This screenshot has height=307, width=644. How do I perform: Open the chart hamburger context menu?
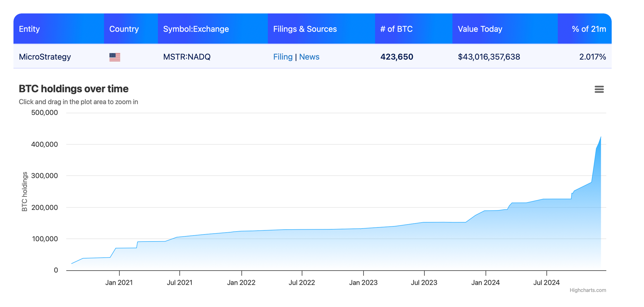click(x=599, y=89)
